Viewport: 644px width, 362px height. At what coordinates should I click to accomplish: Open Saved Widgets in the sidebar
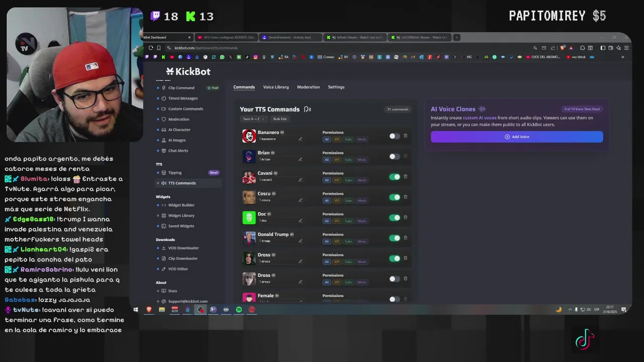181,226
